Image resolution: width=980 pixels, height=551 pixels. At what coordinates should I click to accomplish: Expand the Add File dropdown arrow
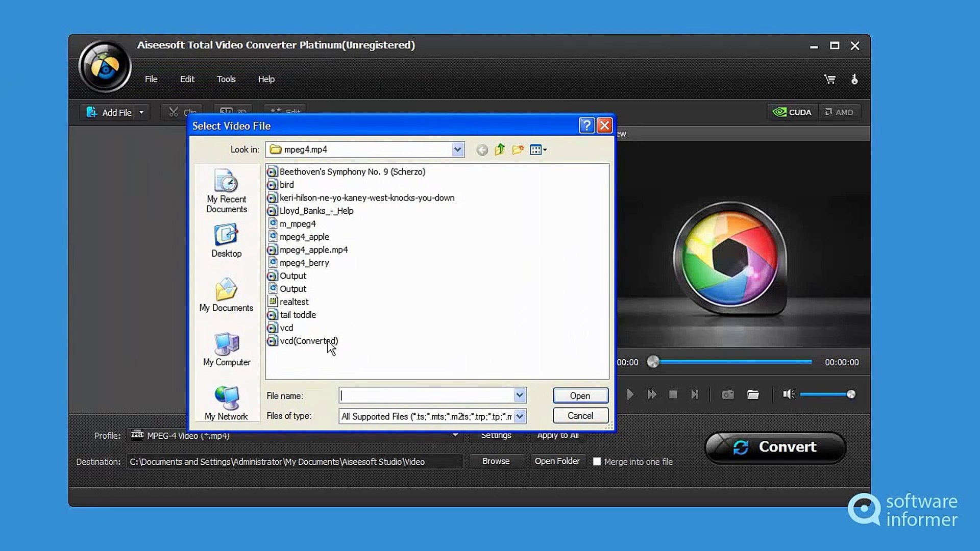click(142, 112)
